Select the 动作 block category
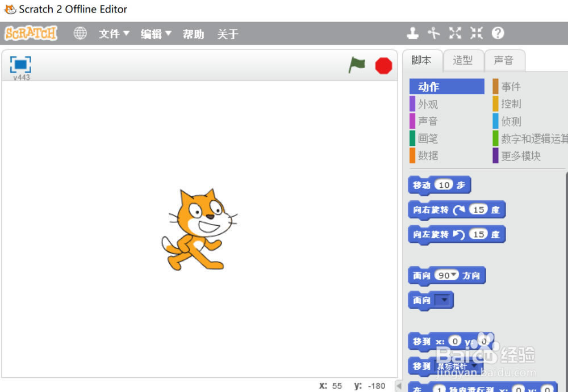The image size is (568, 392). pyautogui.click(x=446, y=86)
